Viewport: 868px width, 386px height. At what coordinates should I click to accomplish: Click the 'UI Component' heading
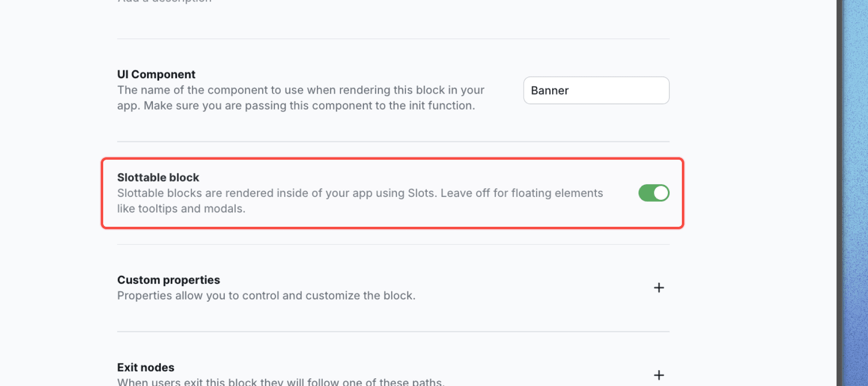click(x=156, y=74)
